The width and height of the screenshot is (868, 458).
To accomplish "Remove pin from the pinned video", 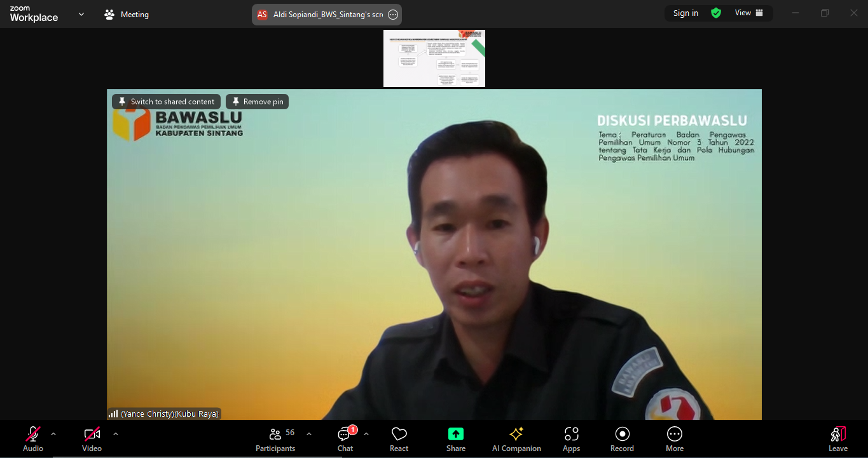I will click(x=257, y=102).
